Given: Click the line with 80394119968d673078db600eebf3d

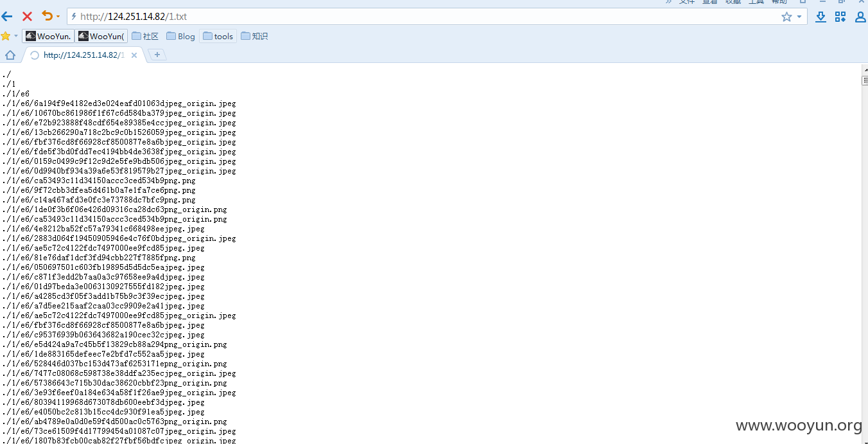Looking at the screenshot, I should (x=103, y=402).
